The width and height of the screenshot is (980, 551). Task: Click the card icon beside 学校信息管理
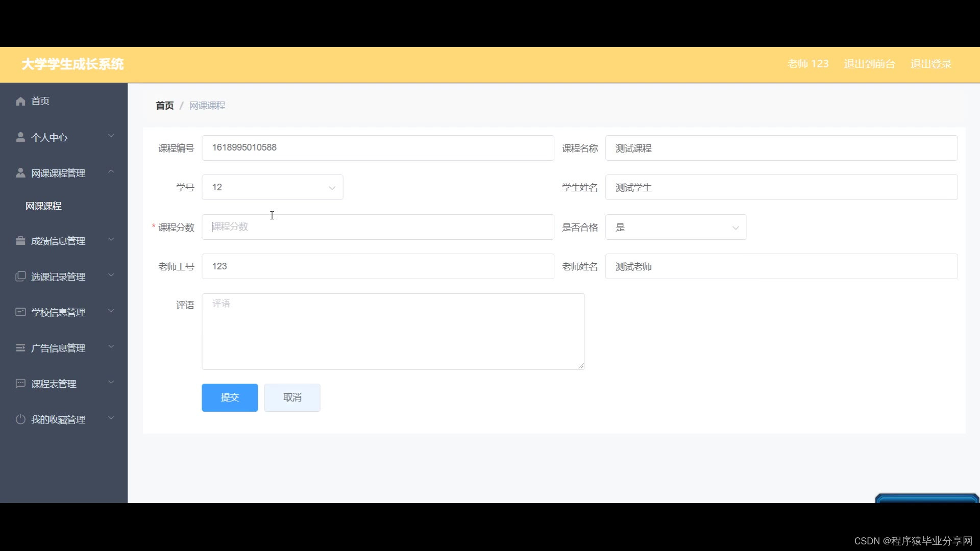[x=20, y=312]
